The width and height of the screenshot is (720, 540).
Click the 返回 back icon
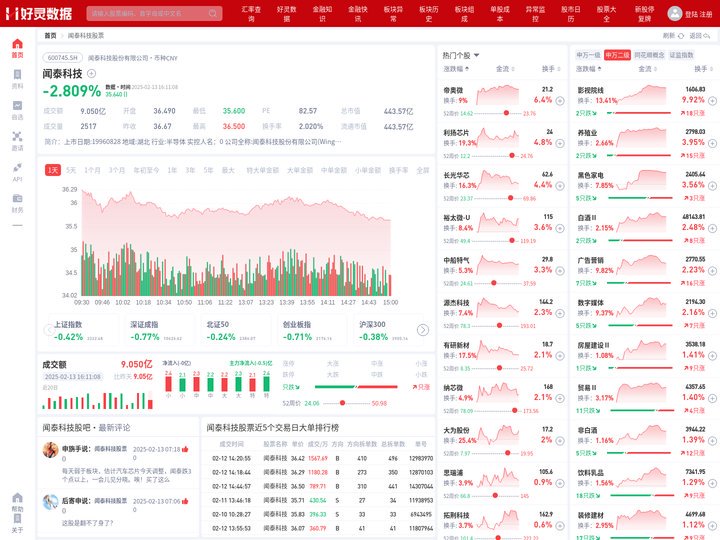(x=707, y=36)
